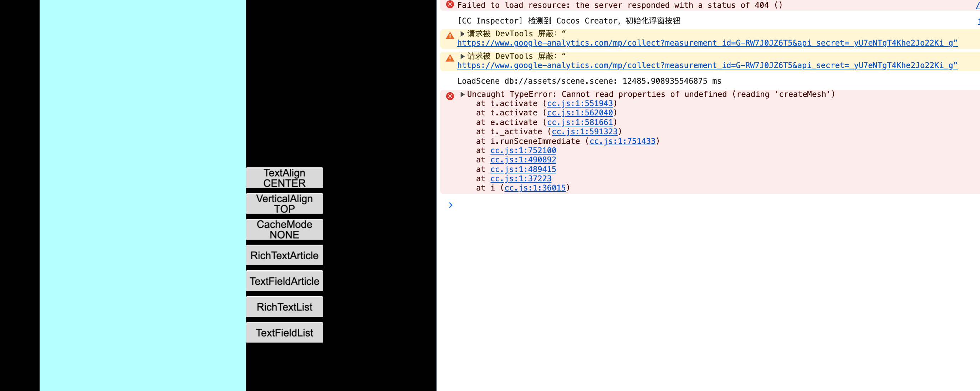The height and width of the screenshot is (391, 980).
Task: Select the TextFieldList button
Action: click(284, 333)
